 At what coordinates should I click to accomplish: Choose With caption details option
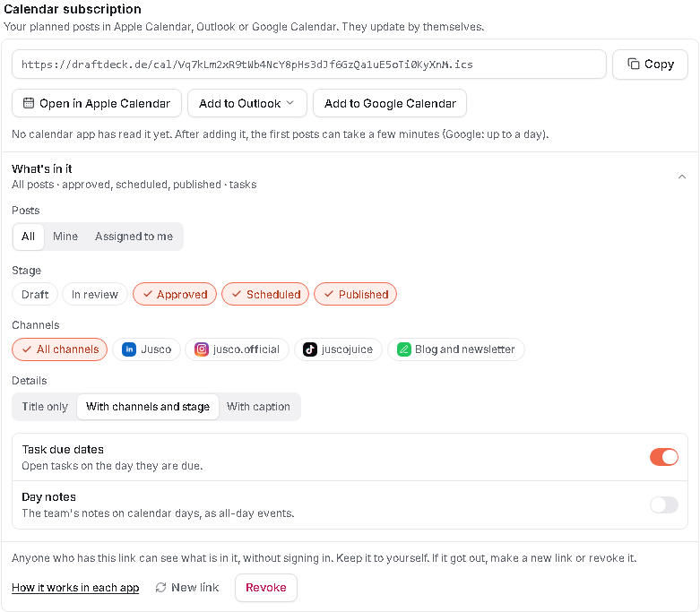point(258,406)
